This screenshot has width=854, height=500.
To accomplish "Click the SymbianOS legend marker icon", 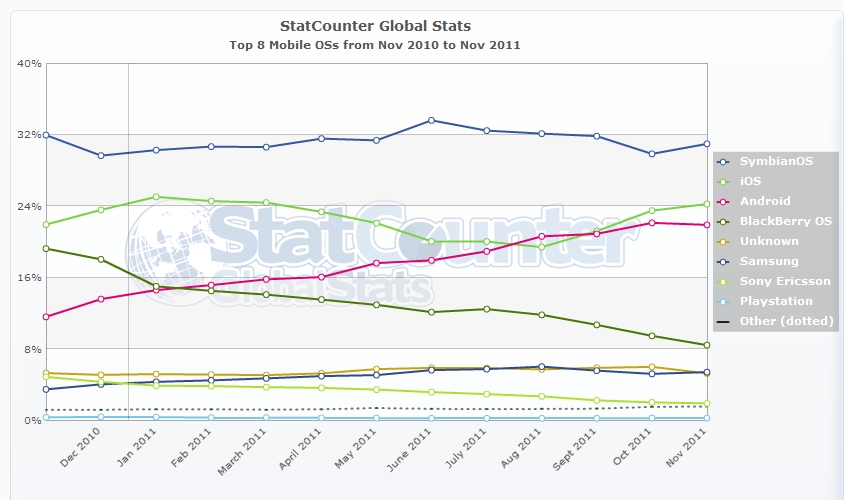I will point(723,162).
